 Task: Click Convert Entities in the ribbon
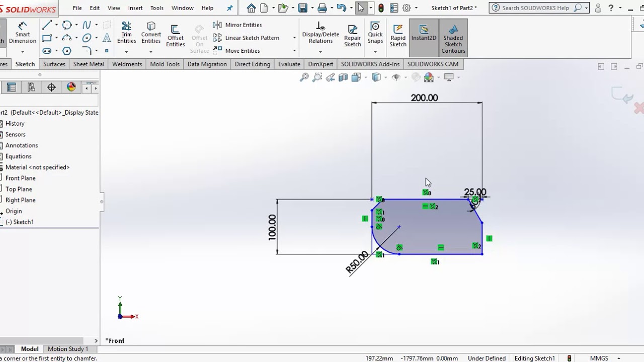tap(151, 33)
